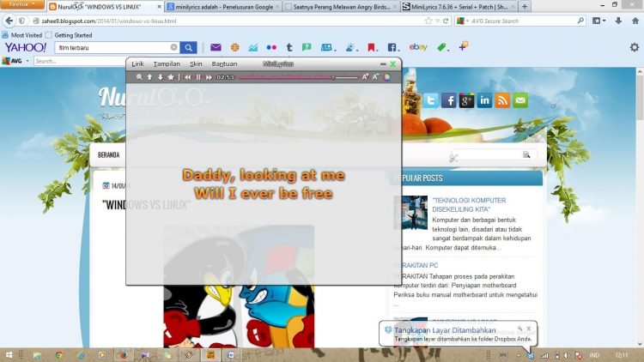The height and width of the screenshot is (362, 644).
Task: Click MiniLyrics down arrow icon
Action: click(x=161, y=77)
